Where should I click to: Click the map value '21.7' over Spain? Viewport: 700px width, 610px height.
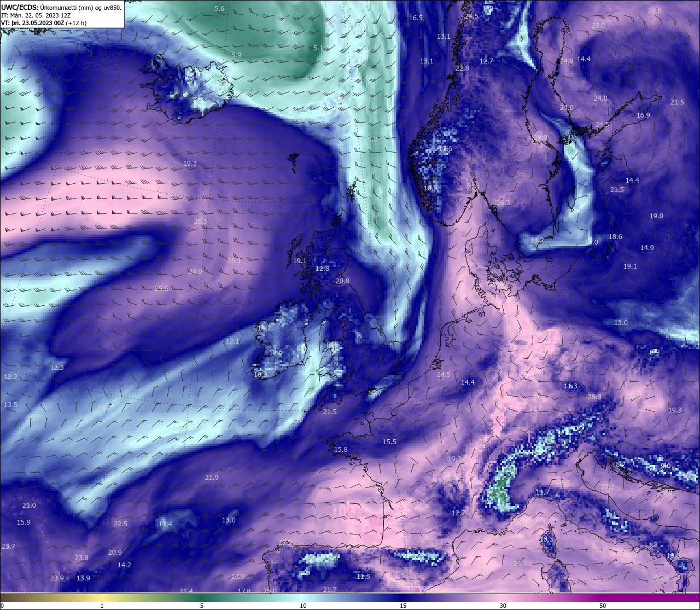(330, 590)
